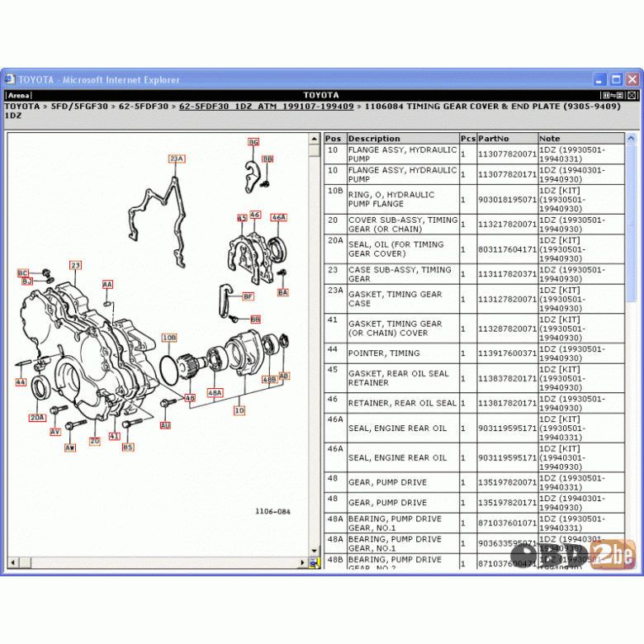Click the PartNo column header
This screenshot has height=644, width=644.
507,139
